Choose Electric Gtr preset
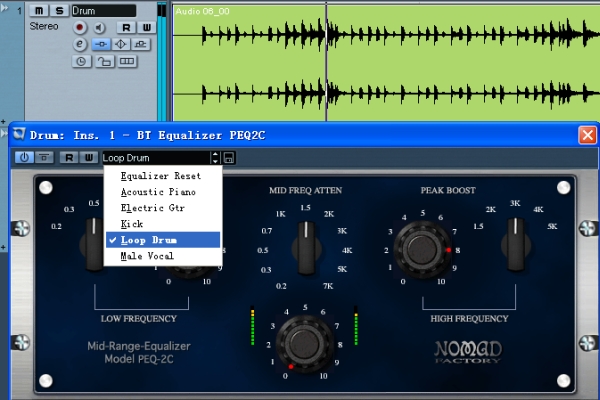This screenshot has height=400, width=600. (163, 208)
